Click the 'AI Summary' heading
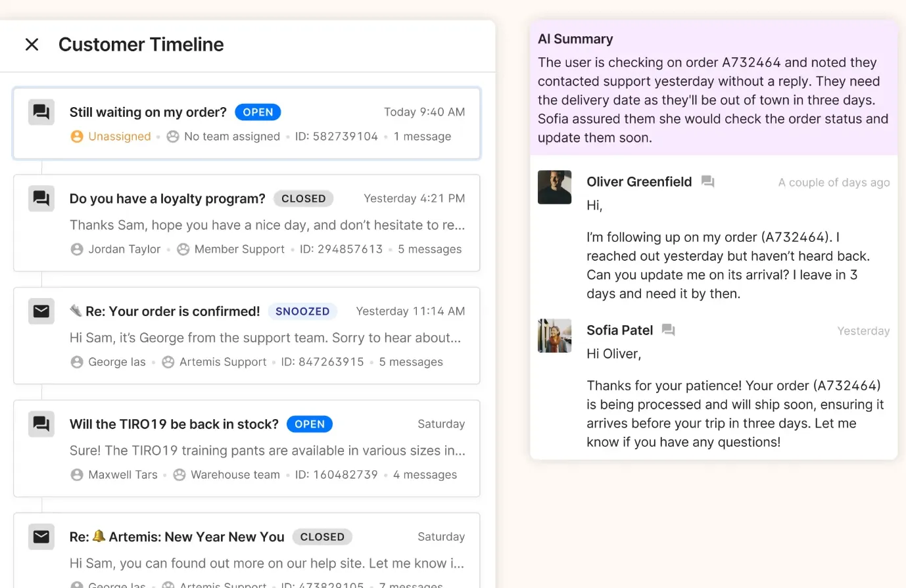 [x=575, y=39]
